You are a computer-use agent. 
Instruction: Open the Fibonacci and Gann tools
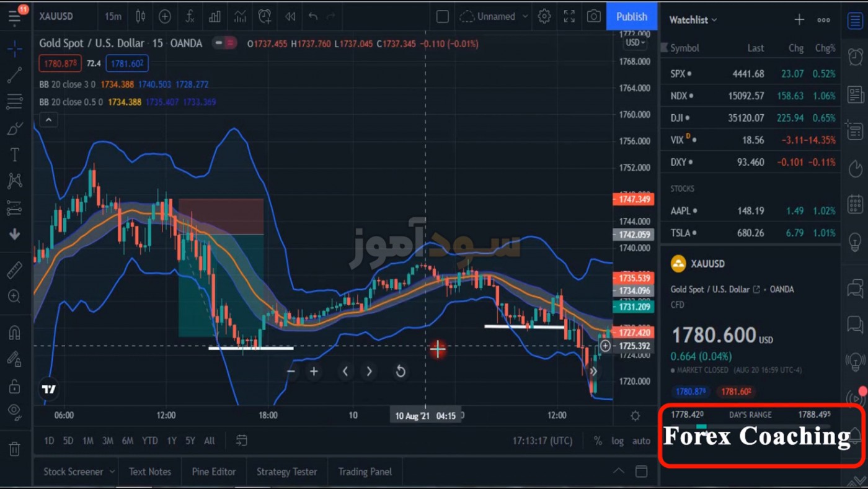14,101
